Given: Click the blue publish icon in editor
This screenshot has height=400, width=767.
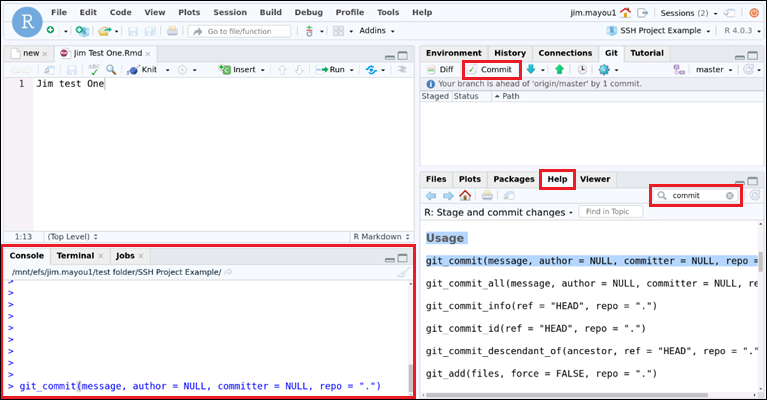Looking at the screenshot, I should (x=371, y=69).
